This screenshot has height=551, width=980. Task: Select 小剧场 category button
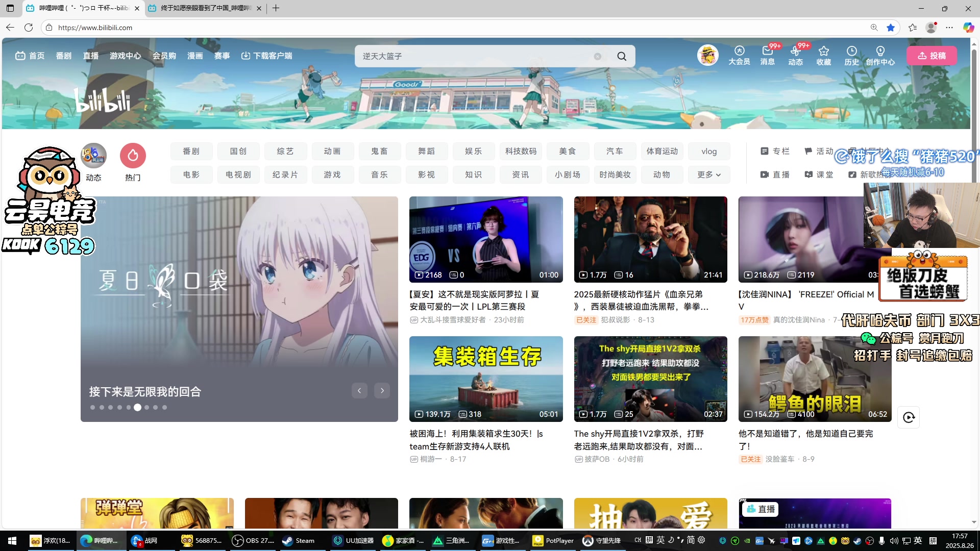point(568,174)
